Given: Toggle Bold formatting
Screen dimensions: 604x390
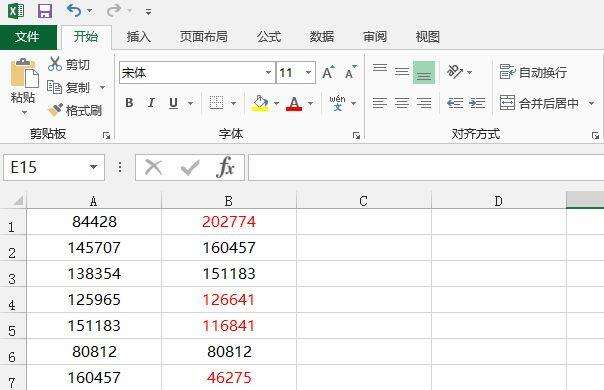Looking at the screenshot, I should click(129, 103).
